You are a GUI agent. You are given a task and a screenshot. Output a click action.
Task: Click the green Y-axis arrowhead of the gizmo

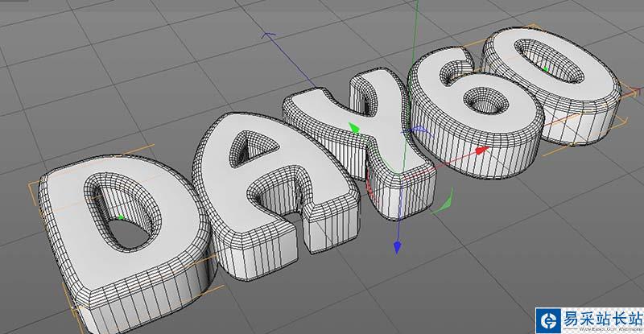354,128
